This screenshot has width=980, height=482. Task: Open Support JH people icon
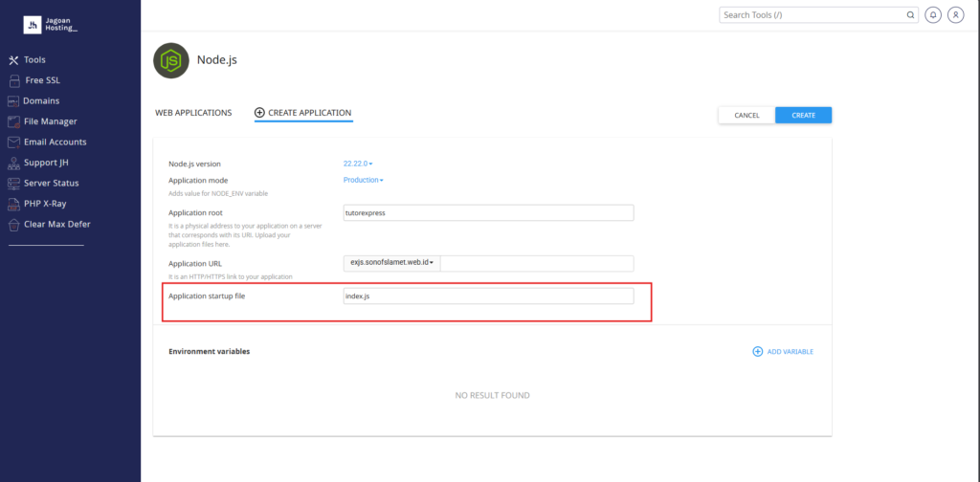pos(13,163)
